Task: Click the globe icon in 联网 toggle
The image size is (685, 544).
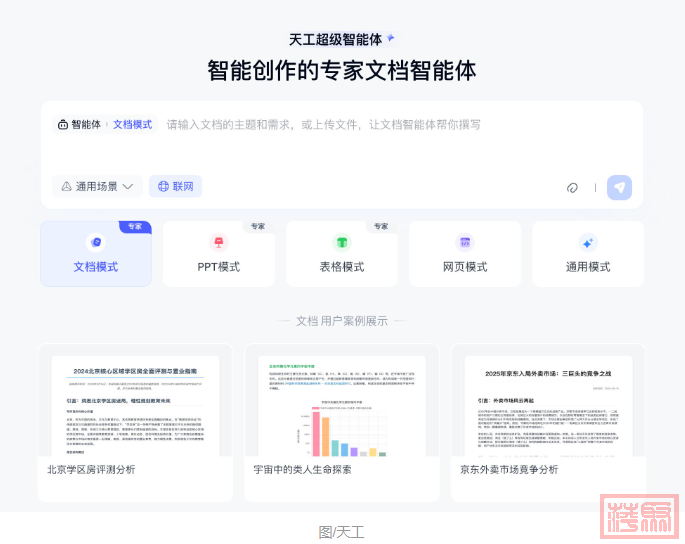Action: pos(163,186)
